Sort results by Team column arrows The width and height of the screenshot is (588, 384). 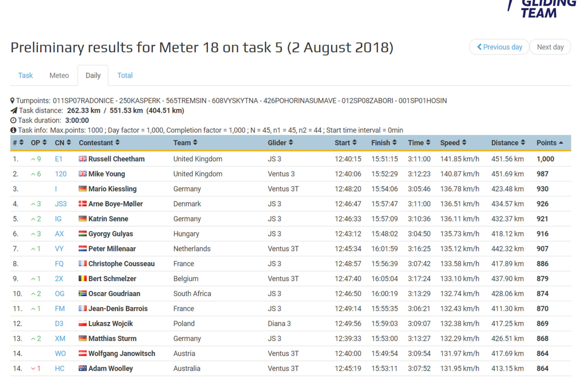pos(195,143)
